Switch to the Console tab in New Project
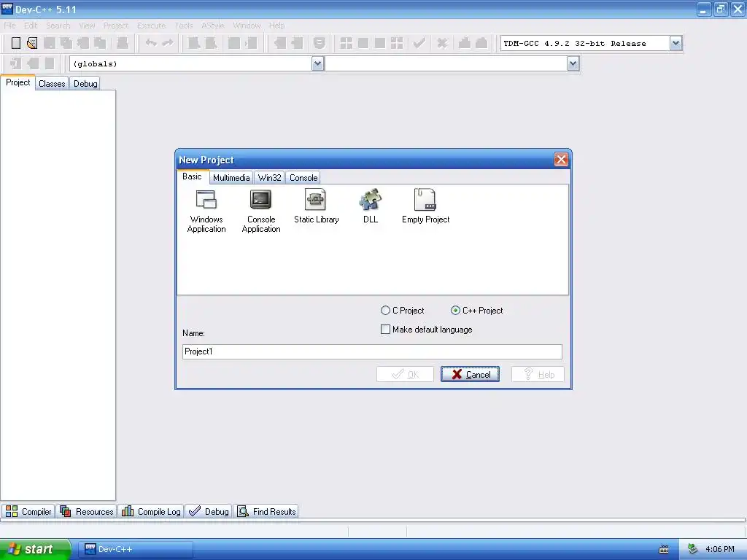The image size is (747, 560). (x=303, y=178)
